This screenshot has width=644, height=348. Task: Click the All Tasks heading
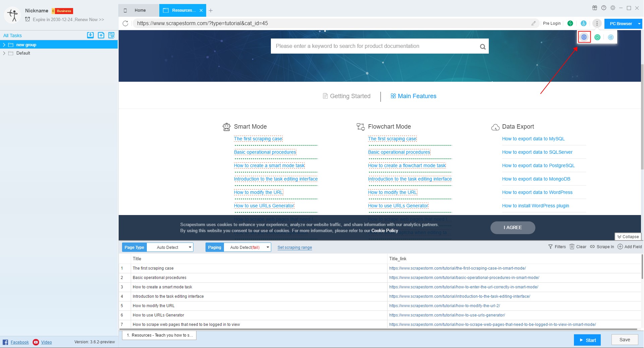coord(12,36)
